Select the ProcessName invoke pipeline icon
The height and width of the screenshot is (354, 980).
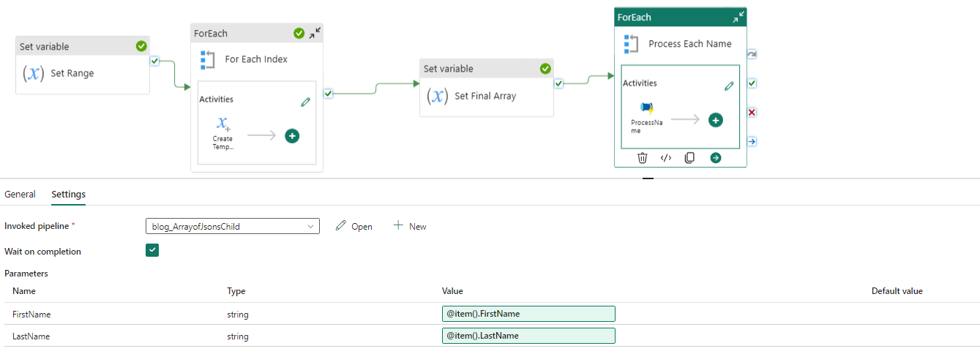pyautogui.click(x=646, y=108)
